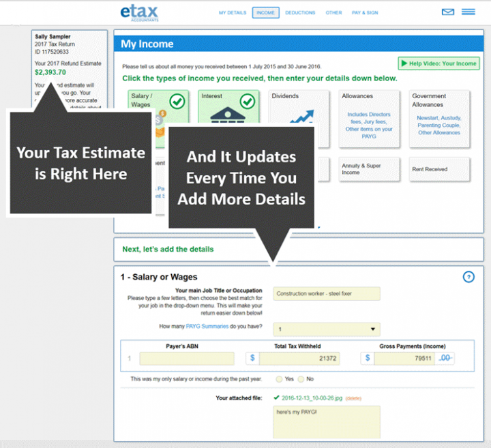491x448 pixels.
Task: Open the mail envelope icon
Action: coord(448,12)
